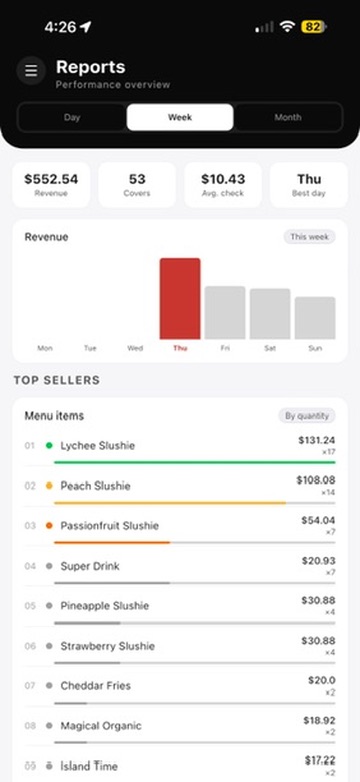This screenshot has width=360, height=782.
Task: Tap the Mon axis label
Action: (45, 348)
